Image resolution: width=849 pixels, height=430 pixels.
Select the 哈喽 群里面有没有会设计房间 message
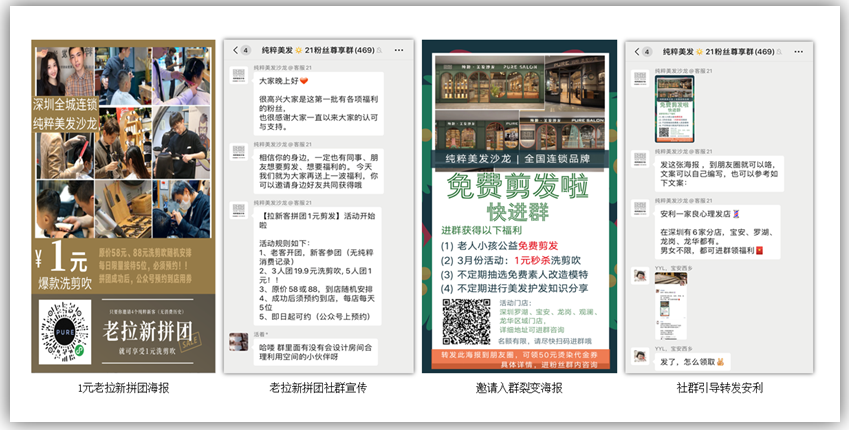coord(316,352)
